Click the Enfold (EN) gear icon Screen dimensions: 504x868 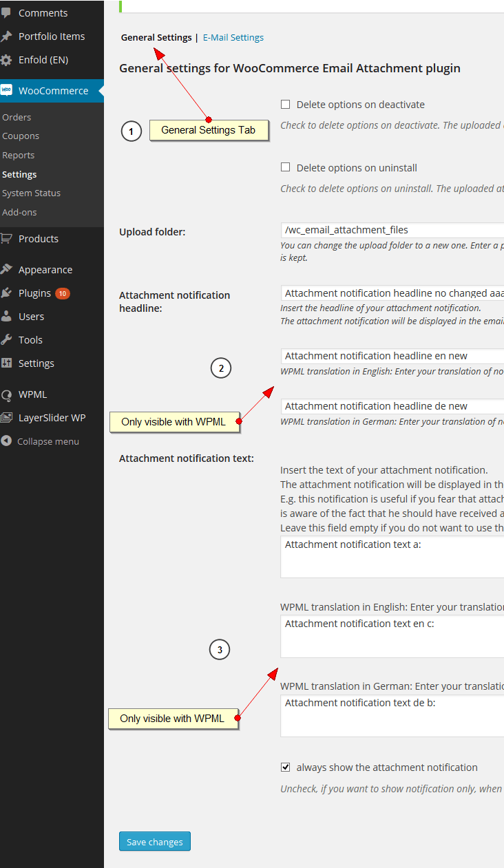click(6, 60)
